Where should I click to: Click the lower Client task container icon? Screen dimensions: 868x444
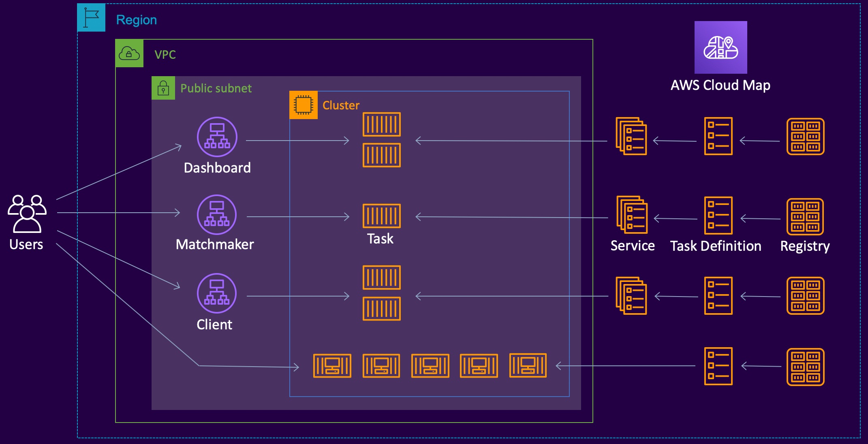click(x=382, y=309)
